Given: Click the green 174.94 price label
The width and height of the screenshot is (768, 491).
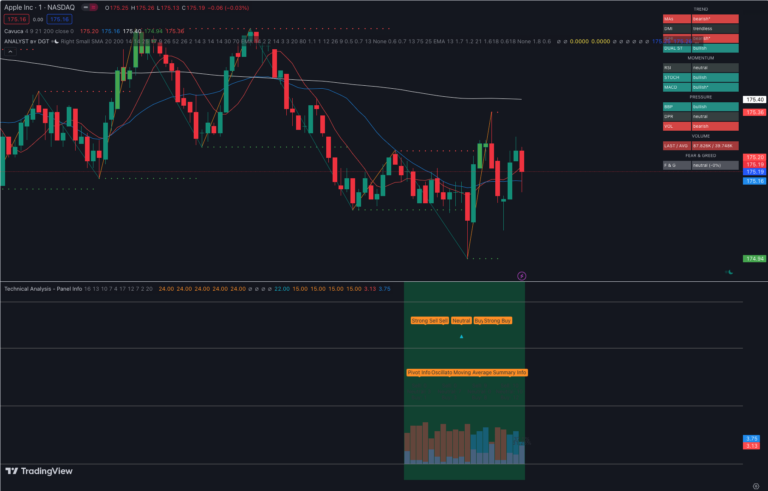Looking at the screenshot, I should (752, 259).
